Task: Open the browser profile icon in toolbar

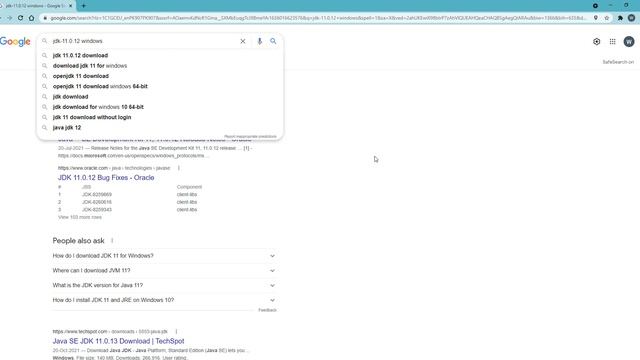Action: (x=631, y=18)
